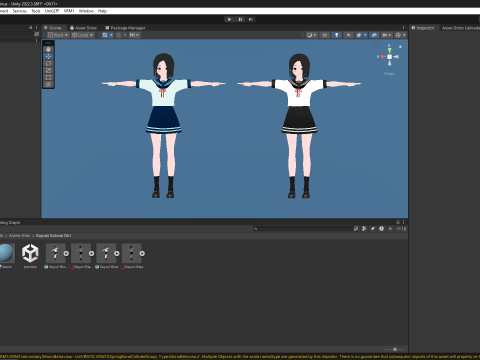This screenshot has width=480, height=360.
Task: Toggle scene audio
Action: 348,35
